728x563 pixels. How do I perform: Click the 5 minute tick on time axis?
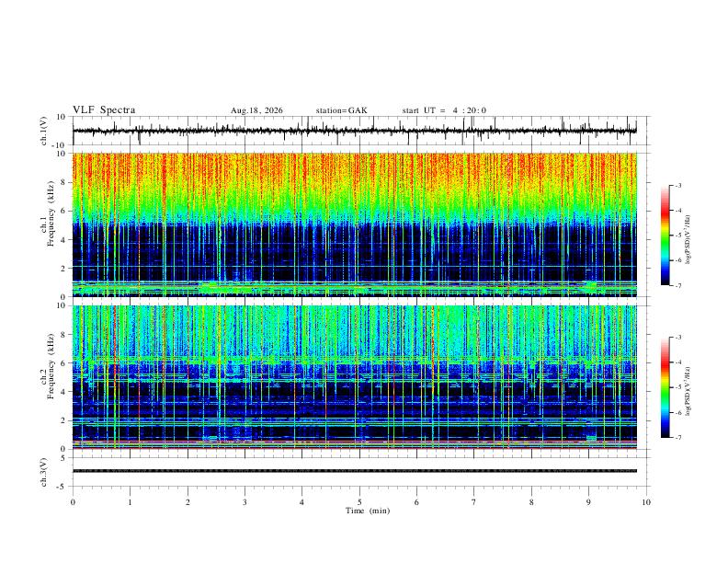coord(359,502)
